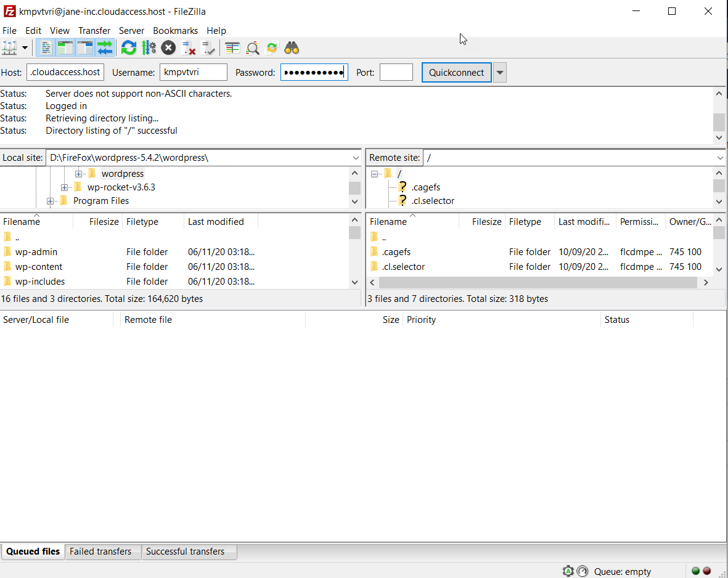Viewport: 728px width, 578px height.
Task: Click the encryption lock status icon
Action: point(568,571)
